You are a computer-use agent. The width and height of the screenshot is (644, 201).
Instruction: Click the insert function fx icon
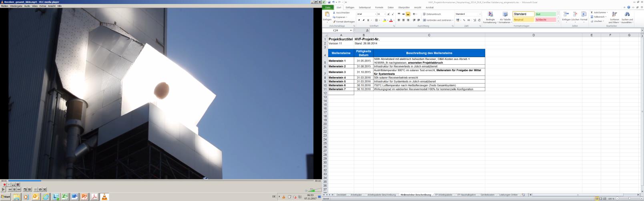point(367,30)
